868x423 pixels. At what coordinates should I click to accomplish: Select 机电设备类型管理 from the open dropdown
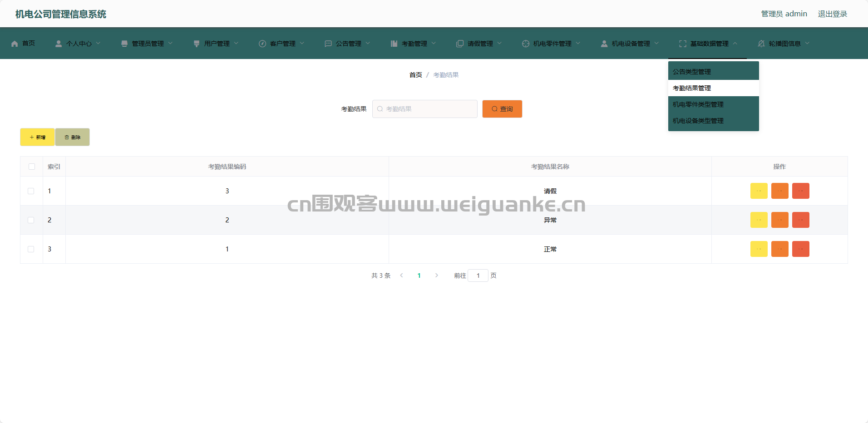click(714, 121)
